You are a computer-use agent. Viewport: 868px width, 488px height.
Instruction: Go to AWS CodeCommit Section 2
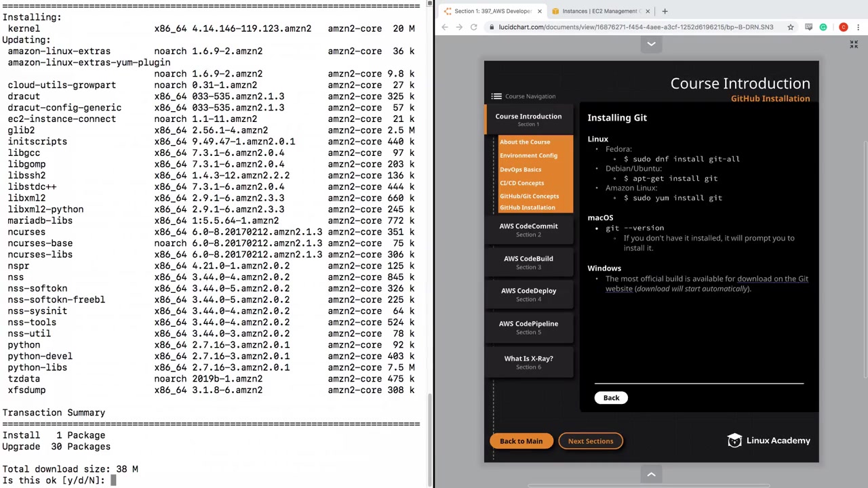(528, 230)
